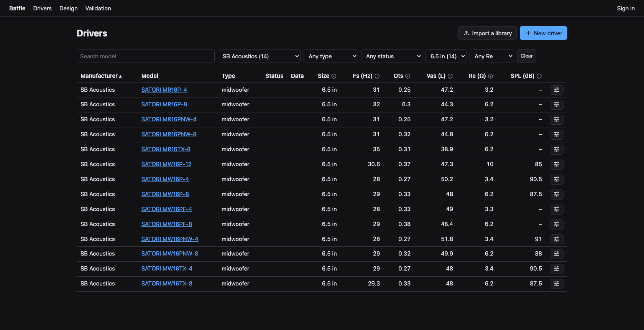Image resolution: width=644 pixels, height=330 pixels.
Task: Click the Drivers page heading
Action: (92, 33)
